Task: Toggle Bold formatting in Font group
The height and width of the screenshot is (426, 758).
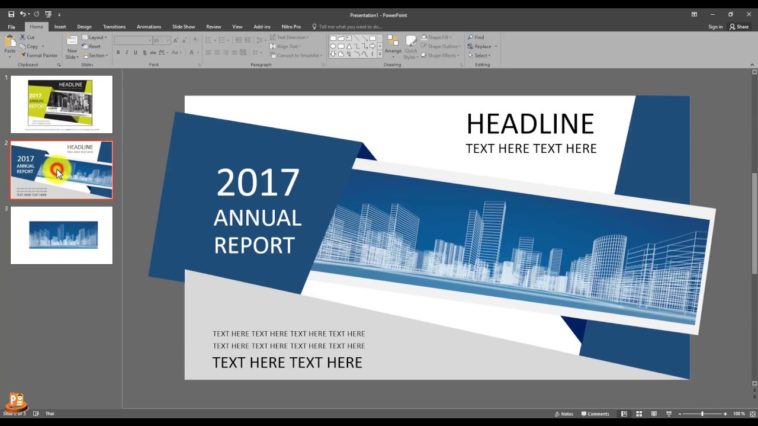Action: [119, 52]
